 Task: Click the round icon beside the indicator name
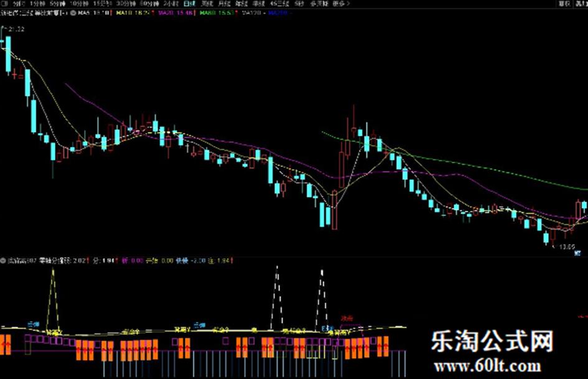click(x=3, y=260)
